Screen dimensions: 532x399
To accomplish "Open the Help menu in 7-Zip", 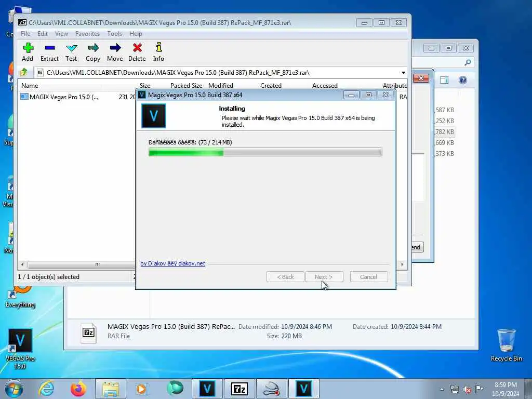I will click(136, 34).
